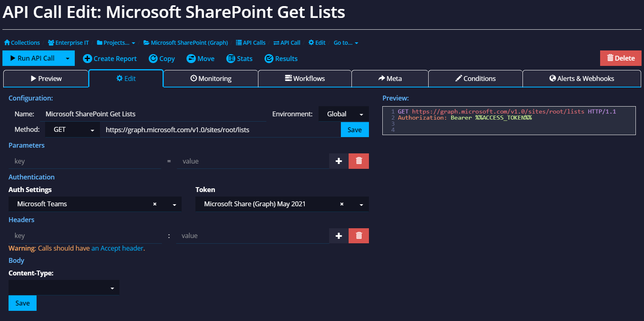The width and height of the screenshot is (644, 321).
Task: Add a header row with plus icon
Action: (x=338, y=236)
